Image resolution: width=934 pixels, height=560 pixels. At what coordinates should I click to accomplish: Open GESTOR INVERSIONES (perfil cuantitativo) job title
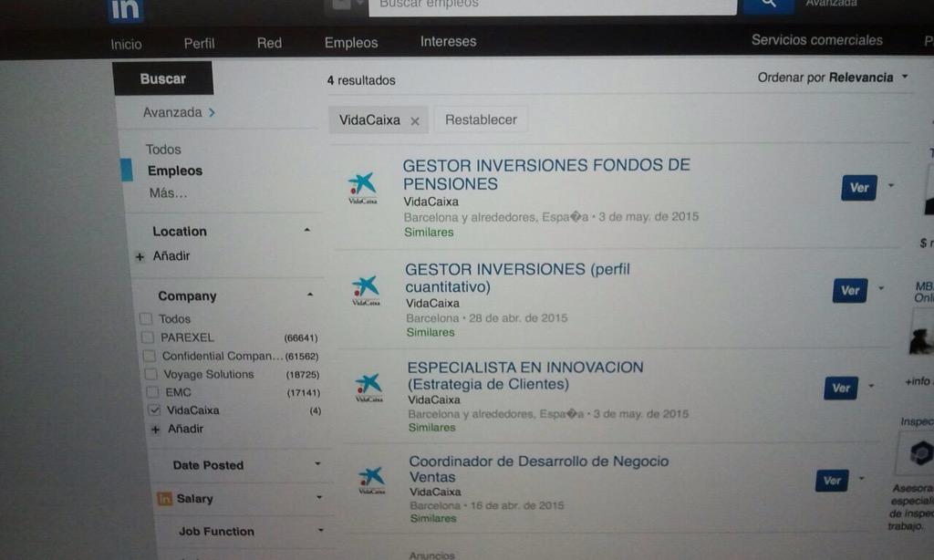[x=518, y=277]
